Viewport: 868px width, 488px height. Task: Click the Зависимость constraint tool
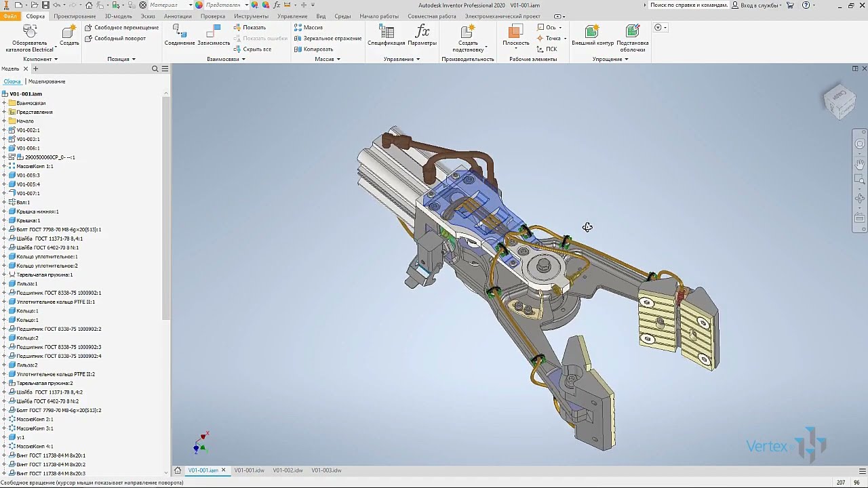point(214,36)
